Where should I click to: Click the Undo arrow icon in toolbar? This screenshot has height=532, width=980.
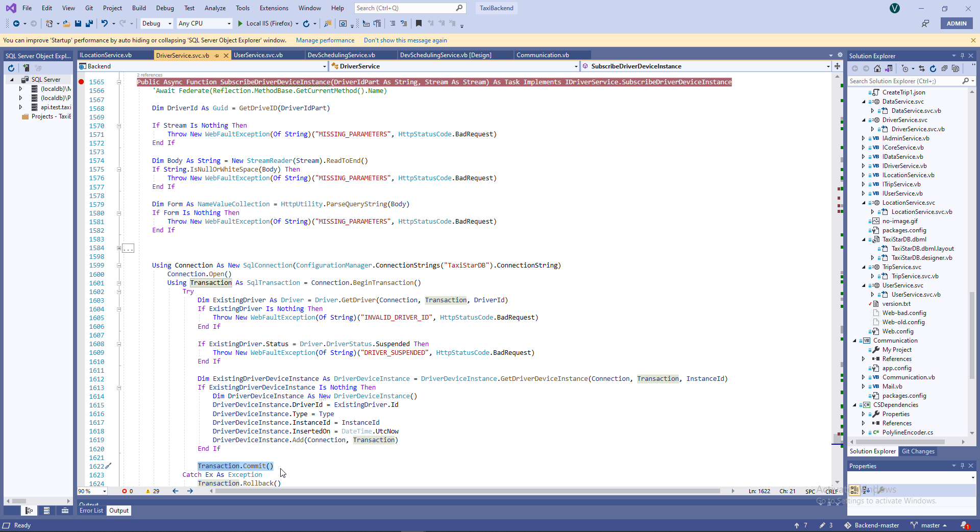tap(104, 23)
